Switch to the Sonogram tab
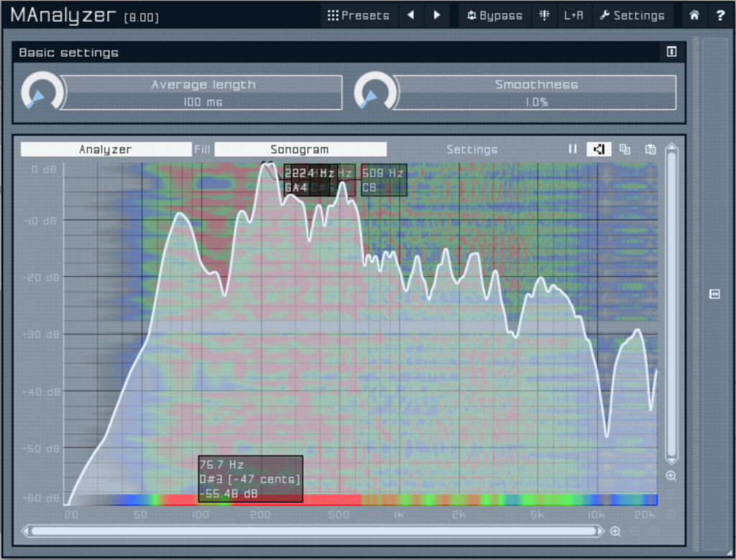Image resolution: width=736 pixels, height=560 pixels. tap(300, 150)
